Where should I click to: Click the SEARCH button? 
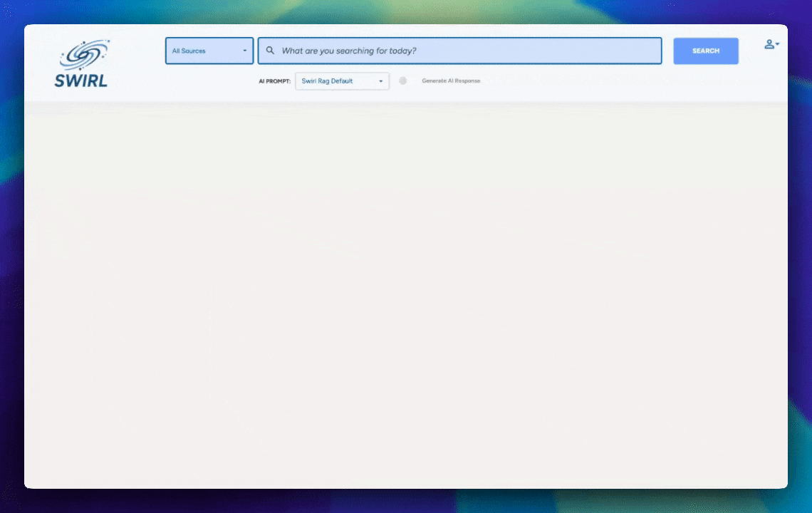[705, 51]
